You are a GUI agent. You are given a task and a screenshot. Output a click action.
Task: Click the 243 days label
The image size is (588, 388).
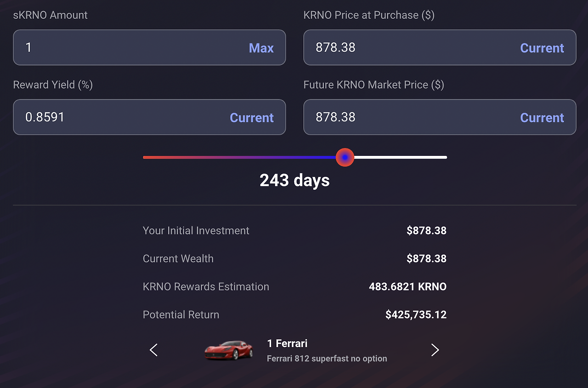(x=294, y=180)
